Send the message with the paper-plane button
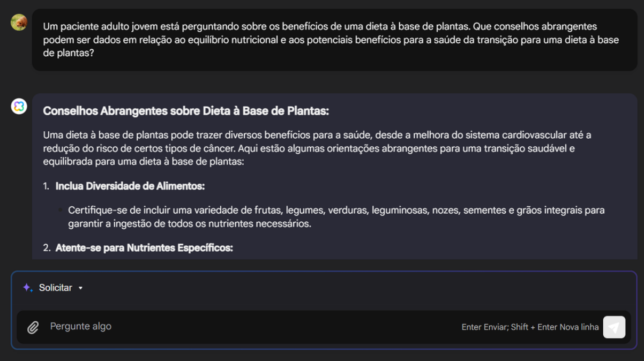 (614, 327)
